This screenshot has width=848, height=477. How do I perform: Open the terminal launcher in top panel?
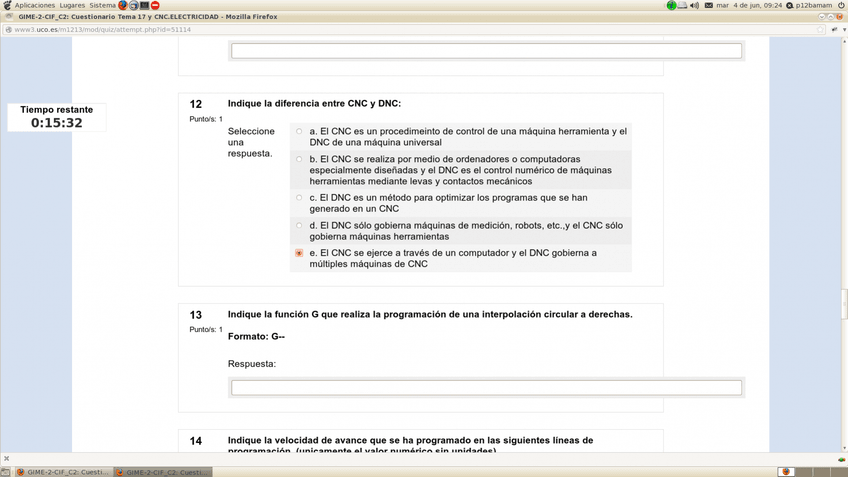[x=144, y=5]
